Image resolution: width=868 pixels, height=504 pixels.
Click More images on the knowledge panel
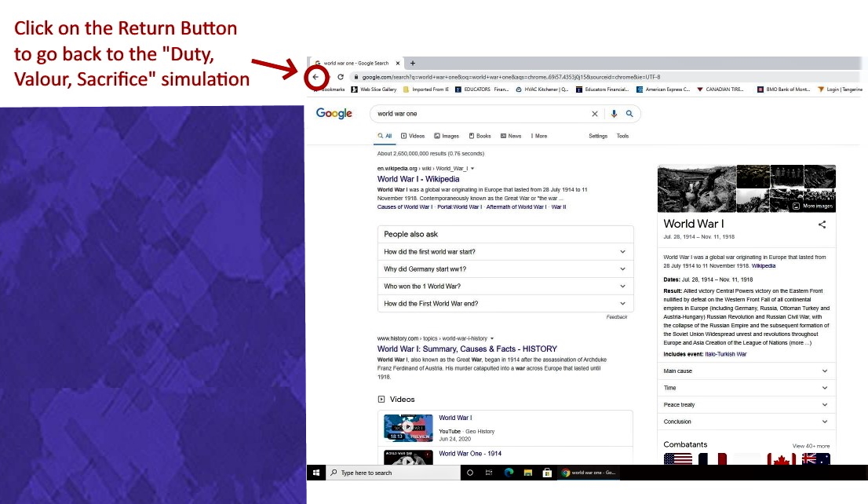(x=812, y=206)
